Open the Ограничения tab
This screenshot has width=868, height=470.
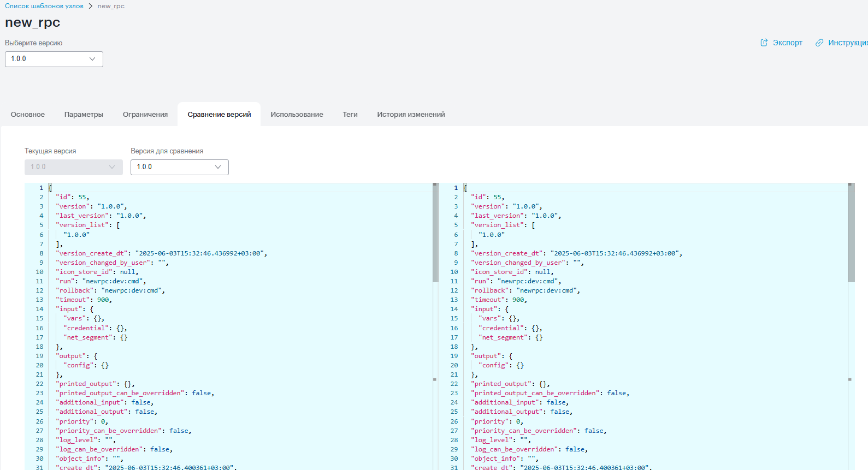click(145, 115)
